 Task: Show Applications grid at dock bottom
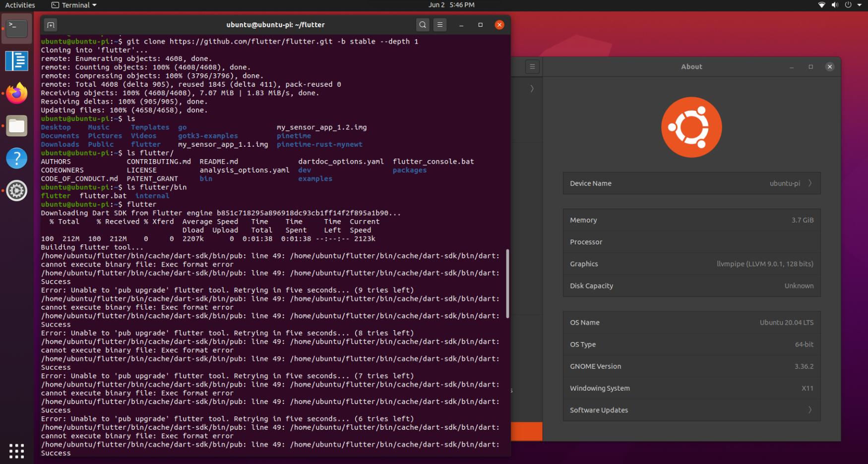[17, 451]
